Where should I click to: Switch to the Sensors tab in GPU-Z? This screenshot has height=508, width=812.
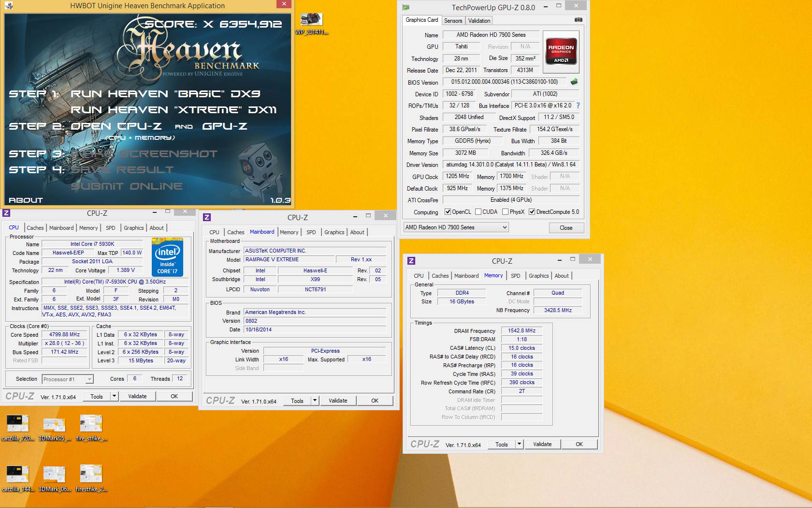click(x=453, y=21)
